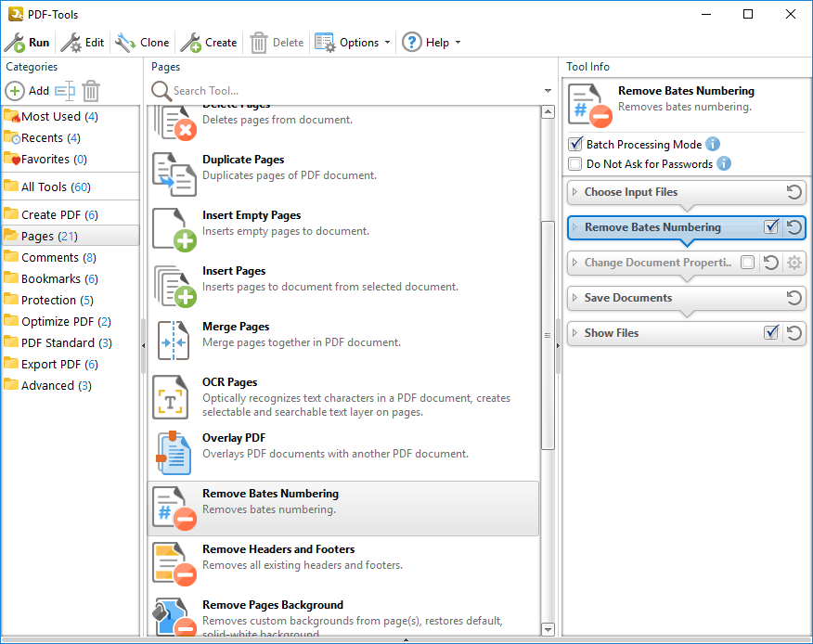This screenshot has width=813, height=644.
Task: Expand the Save Documents step
Action: [574, 298]
